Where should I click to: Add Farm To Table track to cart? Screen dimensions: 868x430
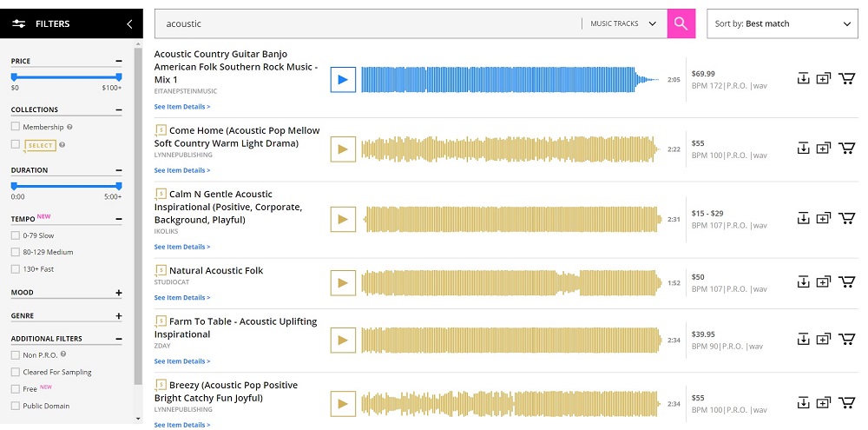pyautogui.click(x=847, y=340)
